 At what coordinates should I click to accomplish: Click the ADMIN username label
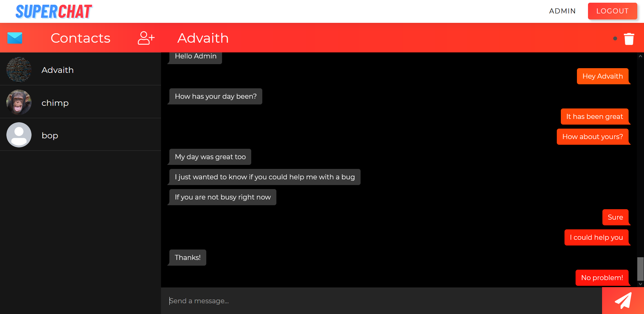[x=562, y=11]
